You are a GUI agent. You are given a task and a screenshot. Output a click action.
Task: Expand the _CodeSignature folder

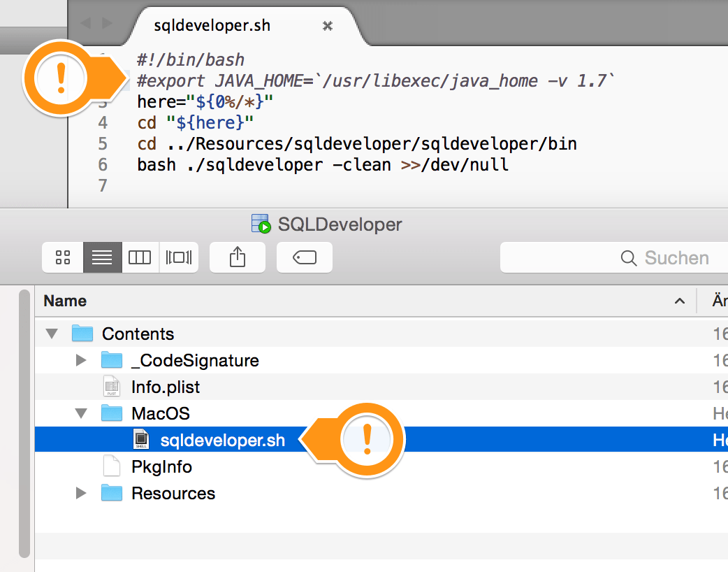(81, 360)
